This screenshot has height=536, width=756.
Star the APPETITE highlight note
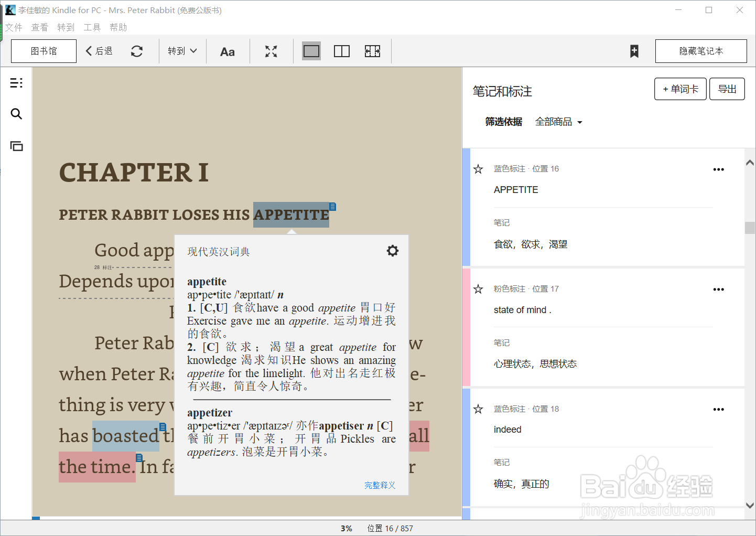tap(478, 169)
